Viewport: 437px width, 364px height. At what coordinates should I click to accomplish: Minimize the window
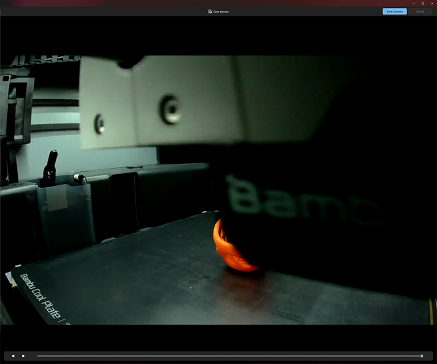(414, 3)
